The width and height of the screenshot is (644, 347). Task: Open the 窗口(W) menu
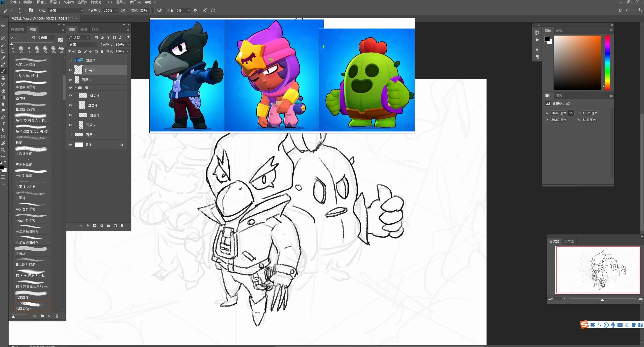coord(136,2)
